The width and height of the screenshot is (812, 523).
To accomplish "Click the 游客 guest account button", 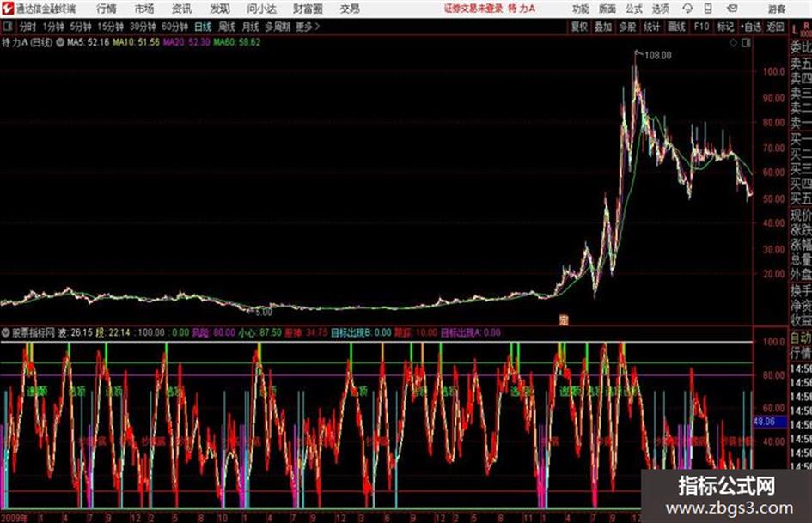I will click(x=776, y=9).
